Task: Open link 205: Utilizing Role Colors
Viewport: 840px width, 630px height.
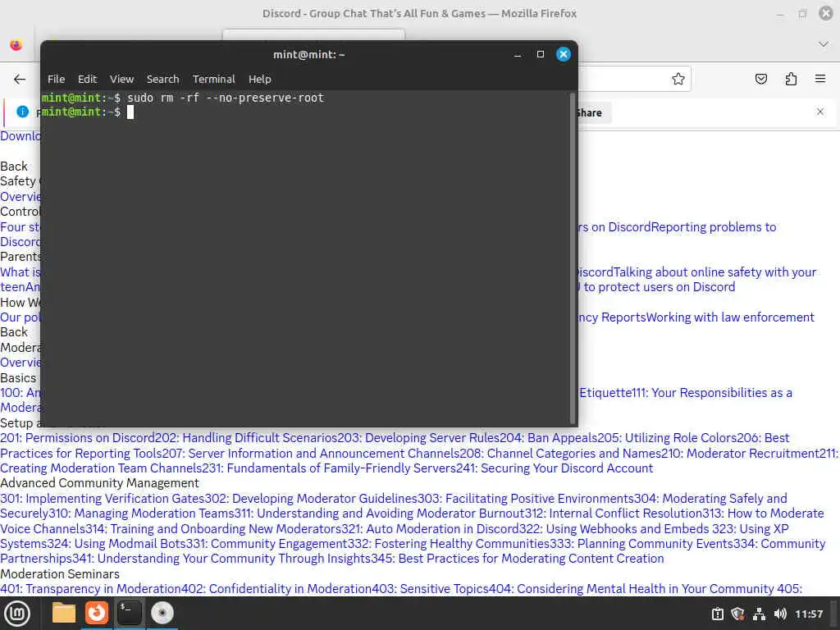Action: [667, 438]
